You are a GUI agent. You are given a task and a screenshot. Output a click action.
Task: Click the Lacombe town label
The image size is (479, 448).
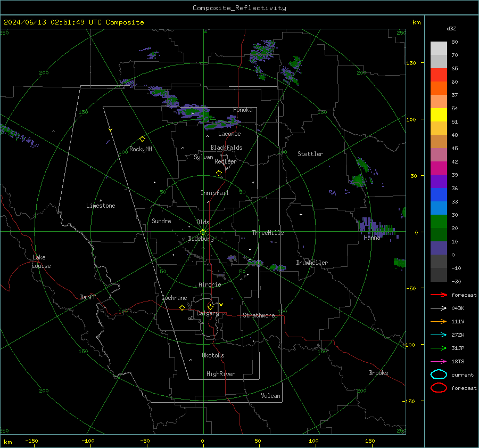(x=229, y=134)
